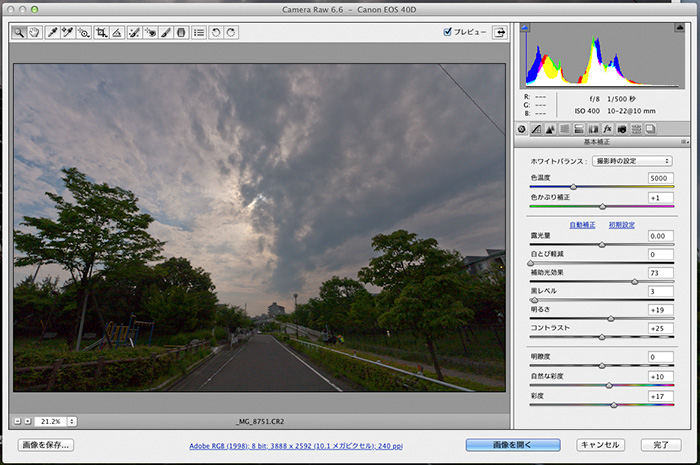Click the 色温度 value field 5000

point(661,178)
